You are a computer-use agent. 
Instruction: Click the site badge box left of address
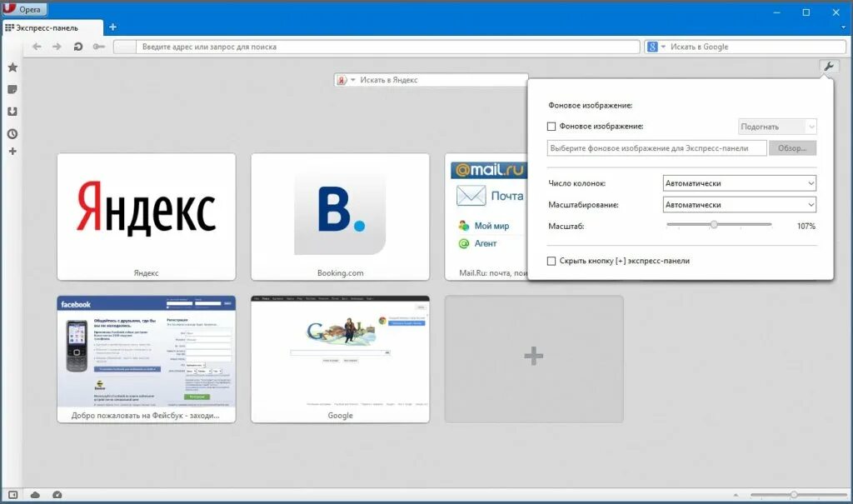[x=125, y=47]
